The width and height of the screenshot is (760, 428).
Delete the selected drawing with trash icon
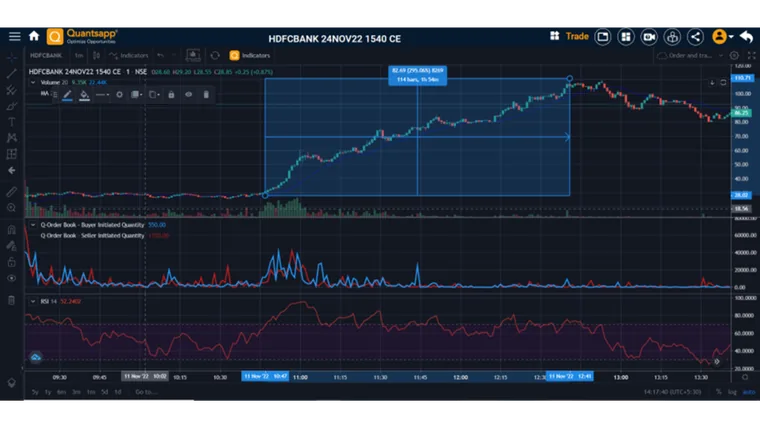[x=206, y=95]
